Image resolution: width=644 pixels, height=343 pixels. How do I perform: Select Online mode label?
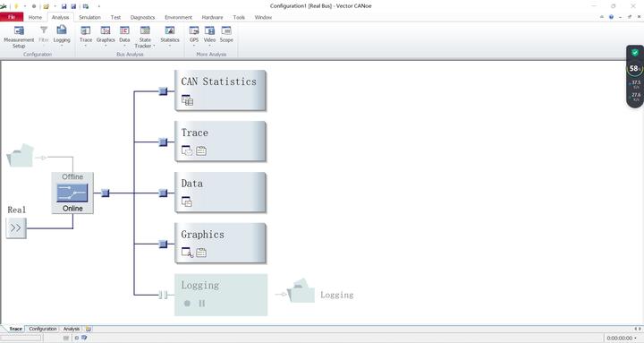point(72,209)
